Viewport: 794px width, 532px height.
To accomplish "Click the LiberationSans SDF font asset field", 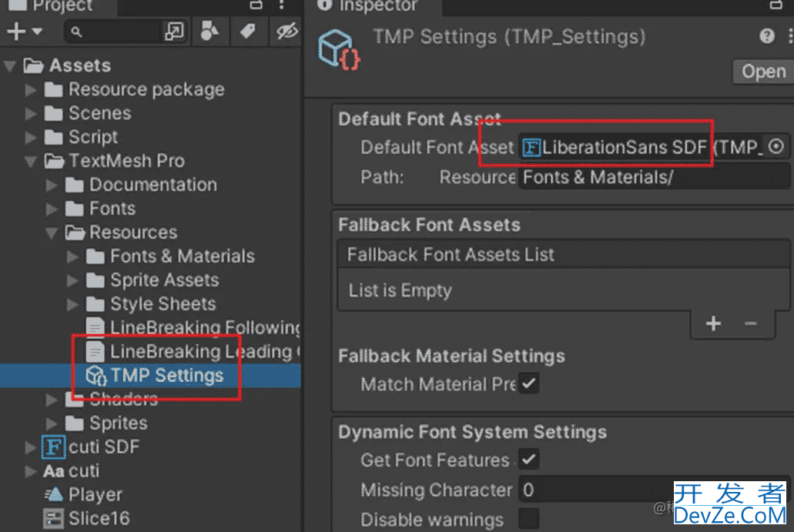I will click(x=641, y=147).
